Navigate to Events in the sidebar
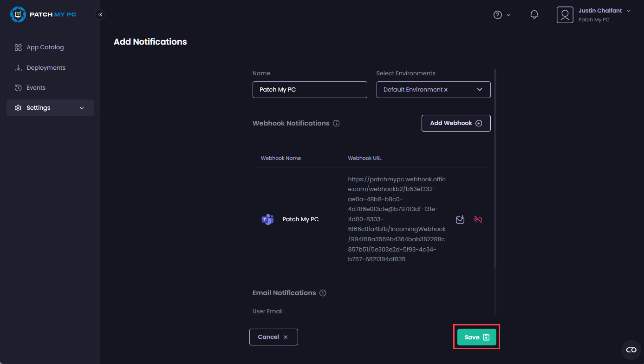This screenshot has height=364, width=644. click(x=36, y=88)
